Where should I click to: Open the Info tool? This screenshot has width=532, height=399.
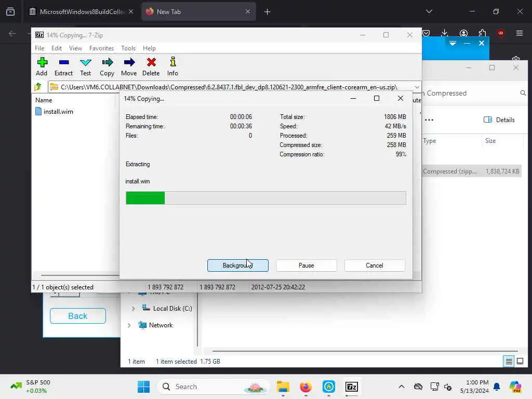(172, 66)
